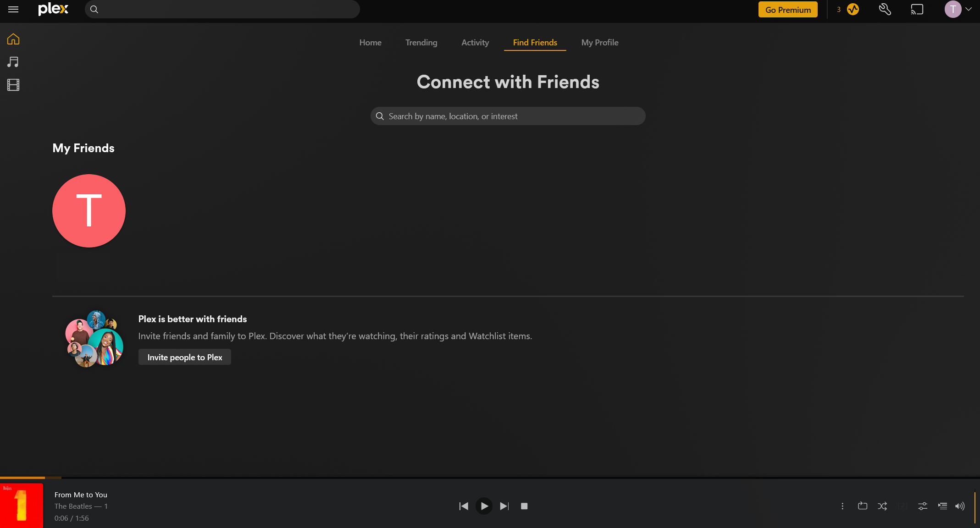Open the server settings wrench icon
980x528 pixels.
point(885,9)
